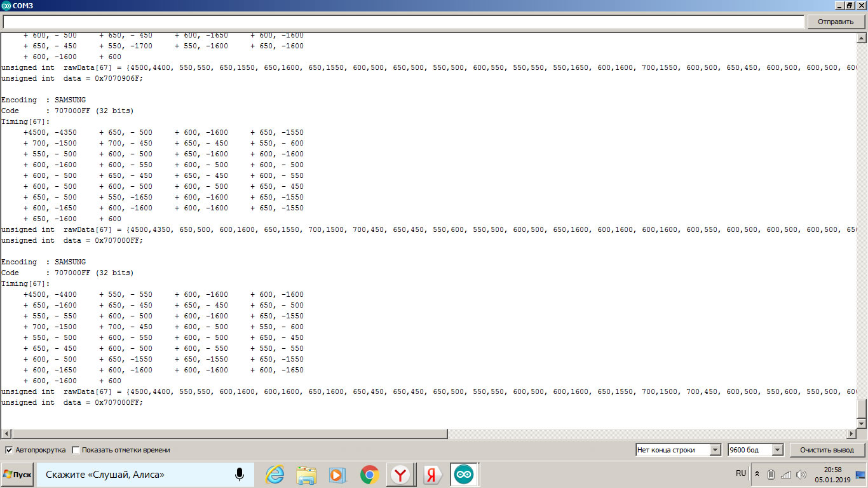This screenshot has height=488, width=868.
Task: Show hidden system tray icons
Action: coord(757,474)
